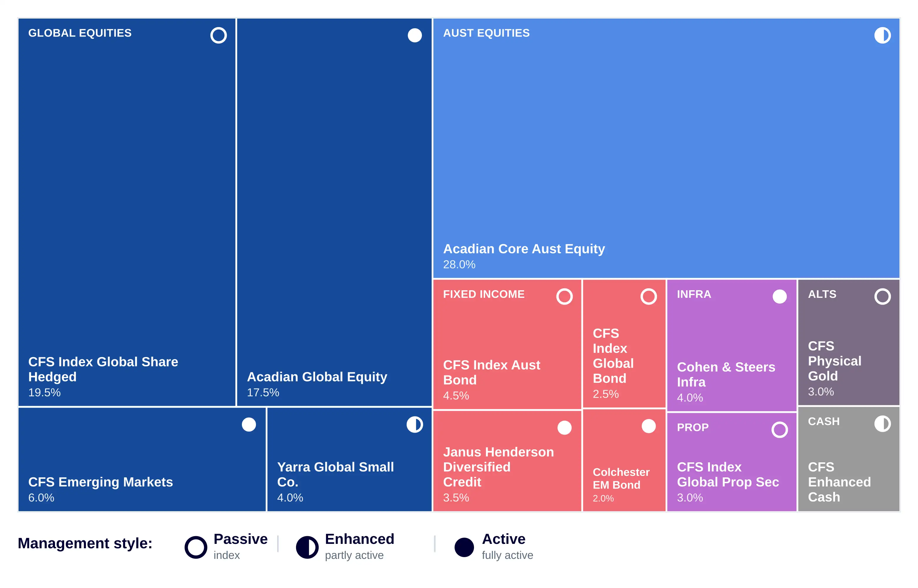The width and height of the screenshot is (918, 588).
Task: Click the 4.0% value under Cohen & Steers Infra
Action: coord(690,398)
